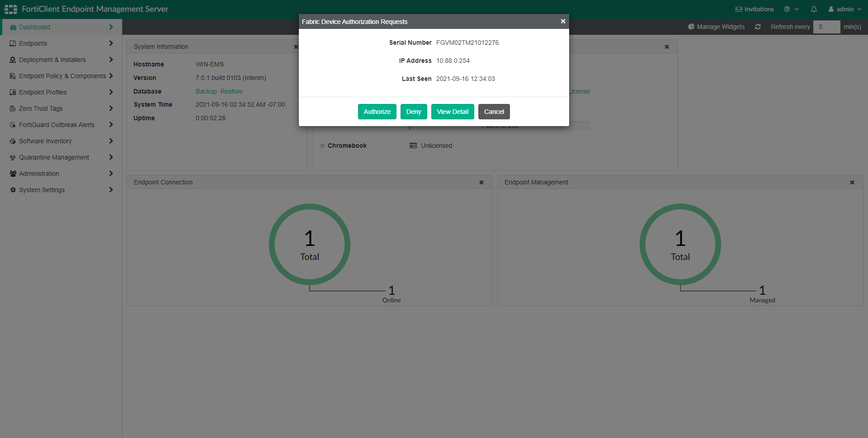Click the Dashboard gauge icon in sidebar
The height and width of the screenshot is (438, 868).
(13, 27)
